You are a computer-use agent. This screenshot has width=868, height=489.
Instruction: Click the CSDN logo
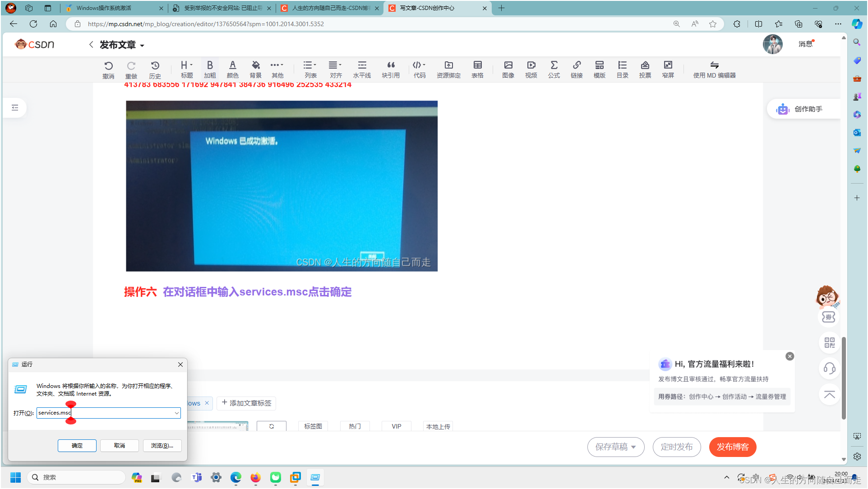click(35, 44)
